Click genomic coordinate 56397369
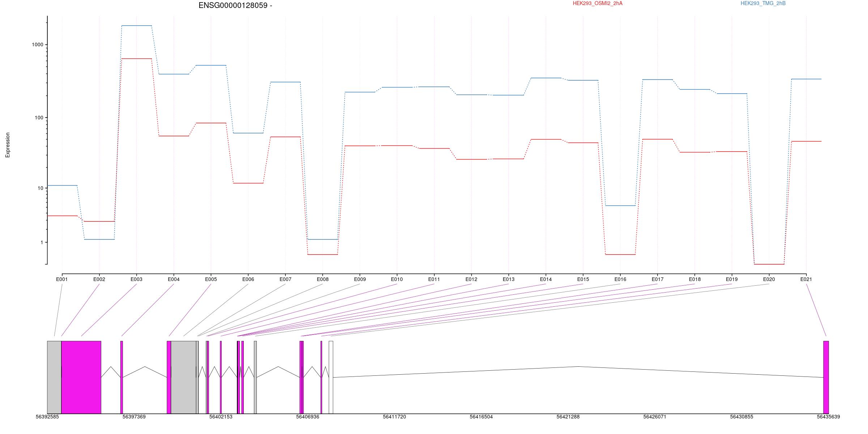This screenshot has height=434, width=868. 134,417
